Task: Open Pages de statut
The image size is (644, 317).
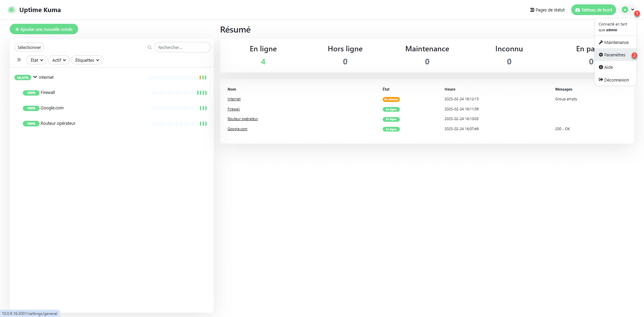Action: tap(547, 10)
